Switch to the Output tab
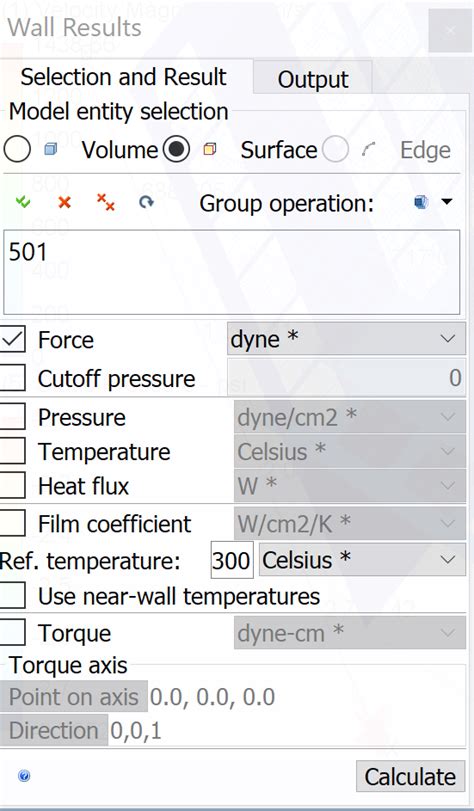The image size is (474, 811). click(x=313, y=79)
